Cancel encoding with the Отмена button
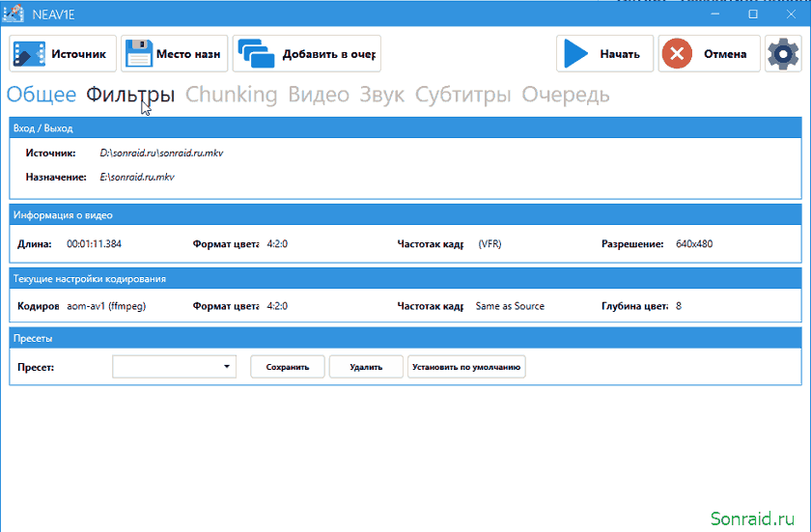This screenshot has height=532, width=811. point(709,53)
